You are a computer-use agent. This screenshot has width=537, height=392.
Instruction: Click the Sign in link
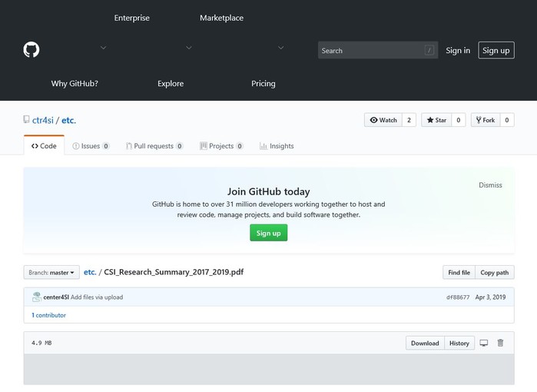click(x=458, y=51)
